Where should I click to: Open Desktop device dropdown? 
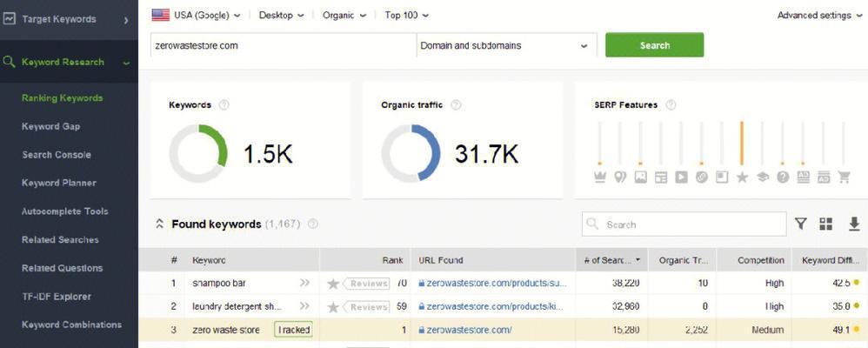tap(281, 15)
